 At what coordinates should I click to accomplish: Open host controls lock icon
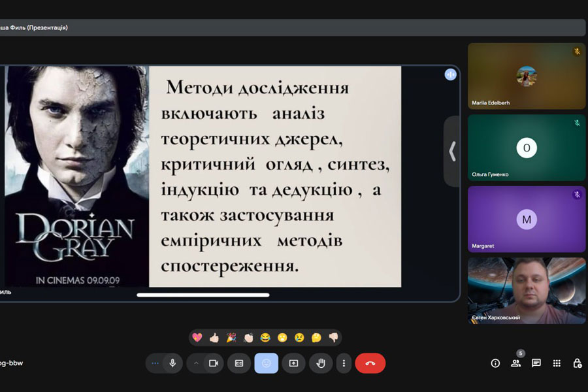[578, 363]
